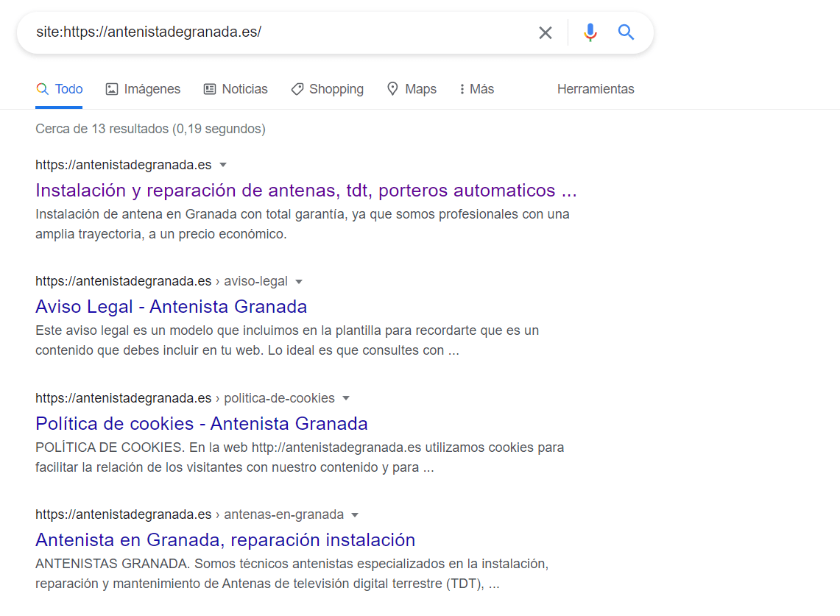
Task: Clear the search query with the X icon
Action: 546,32
